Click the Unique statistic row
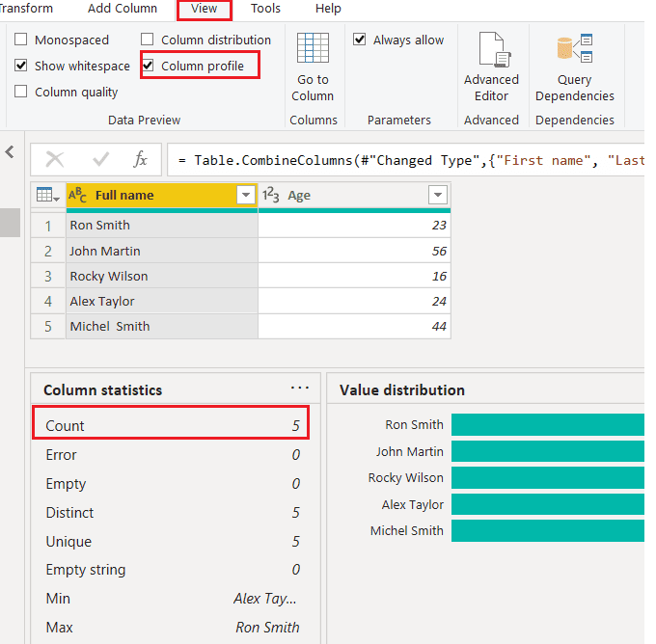This screenshot has width=656, height=644. 173,541
